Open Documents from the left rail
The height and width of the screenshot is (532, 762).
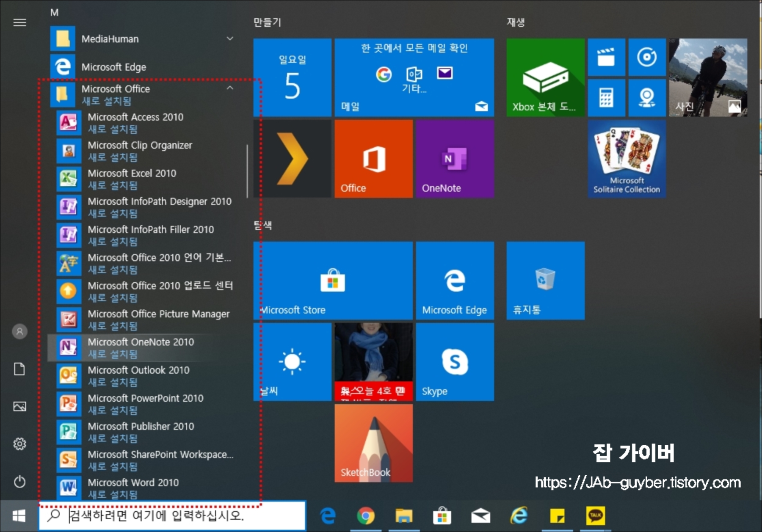(x=19, y=369)
